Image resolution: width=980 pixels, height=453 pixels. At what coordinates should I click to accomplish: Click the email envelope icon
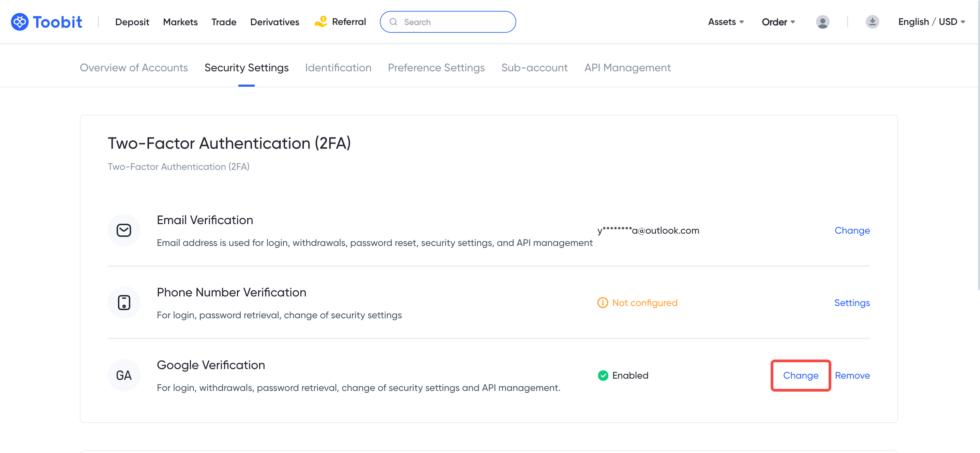tap(124, 230)
